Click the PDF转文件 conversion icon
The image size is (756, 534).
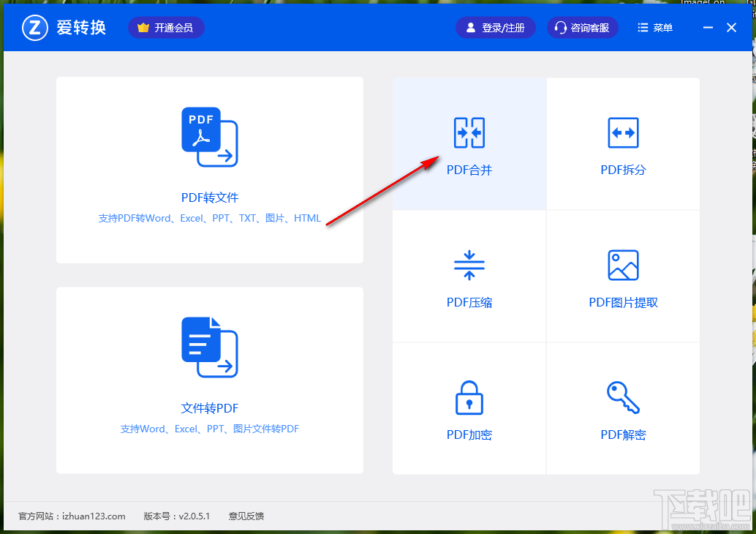209,138
